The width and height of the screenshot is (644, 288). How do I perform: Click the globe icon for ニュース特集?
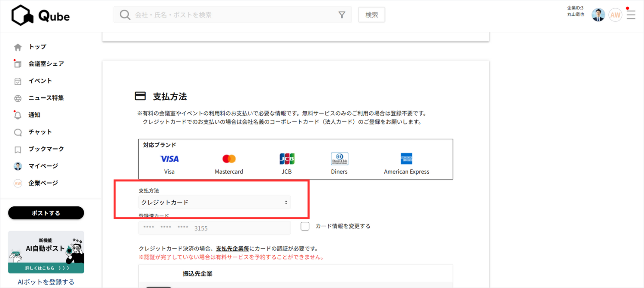click(x=18, y=98)
